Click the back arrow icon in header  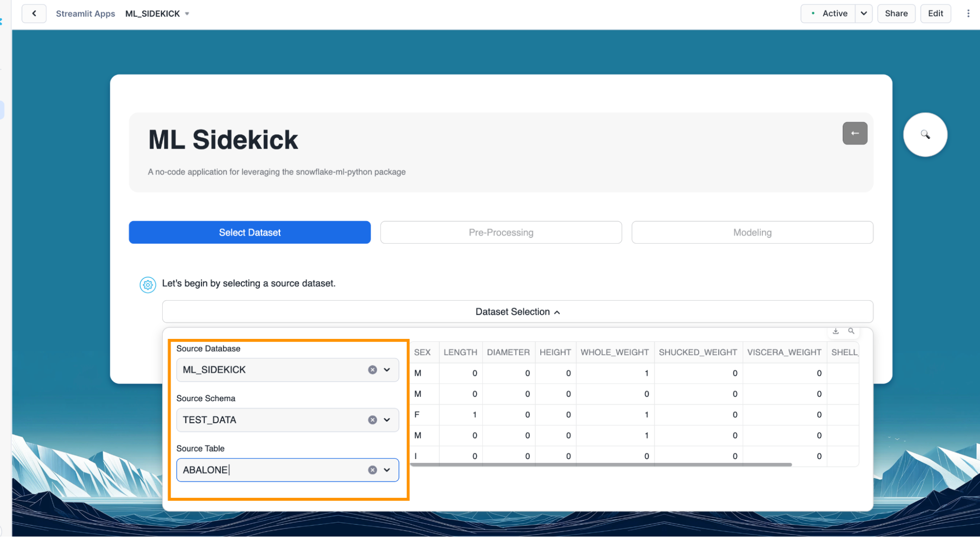(34, 13)
